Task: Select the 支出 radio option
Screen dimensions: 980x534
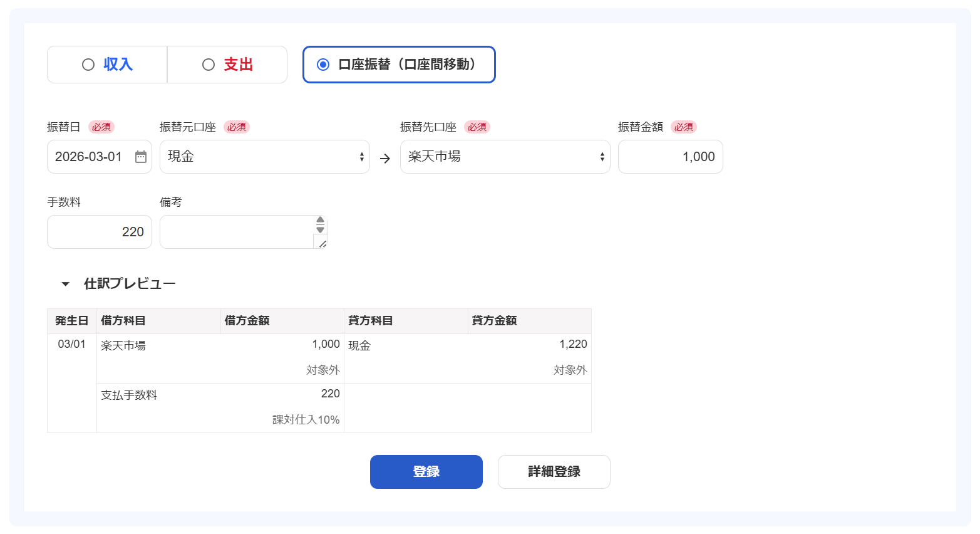Action: (227, 65)
